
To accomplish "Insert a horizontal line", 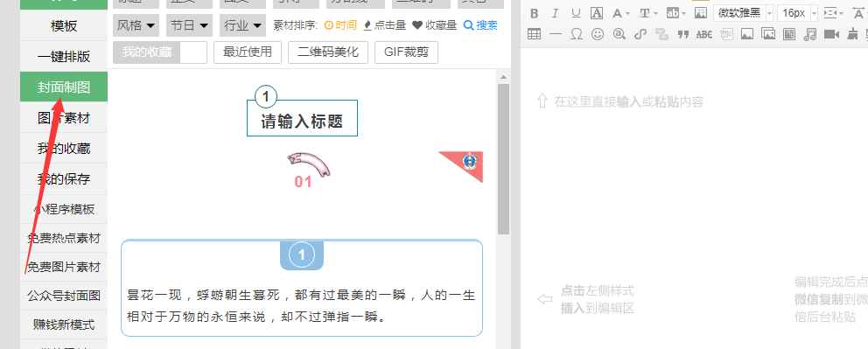I will tap(556, 34).
